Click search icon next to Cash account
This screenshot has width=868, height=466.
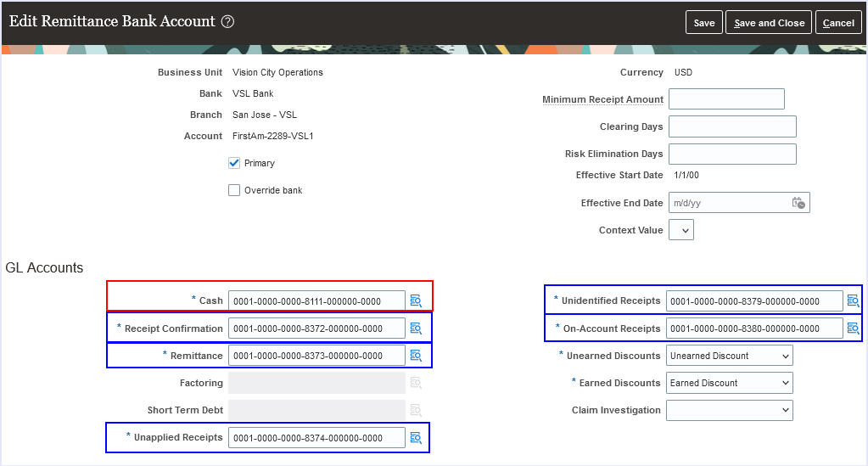click(416, 300)
